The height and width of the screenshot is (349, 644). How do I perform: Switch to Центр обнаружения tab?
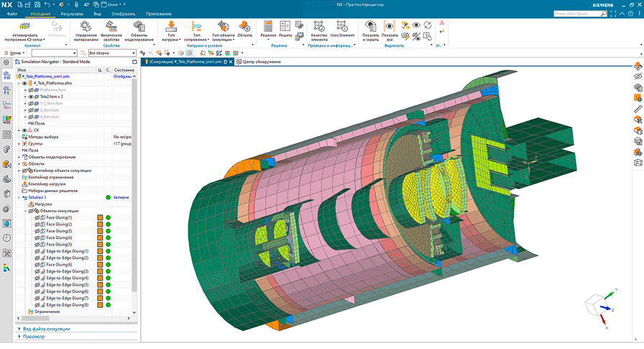[x=258, y=62]
